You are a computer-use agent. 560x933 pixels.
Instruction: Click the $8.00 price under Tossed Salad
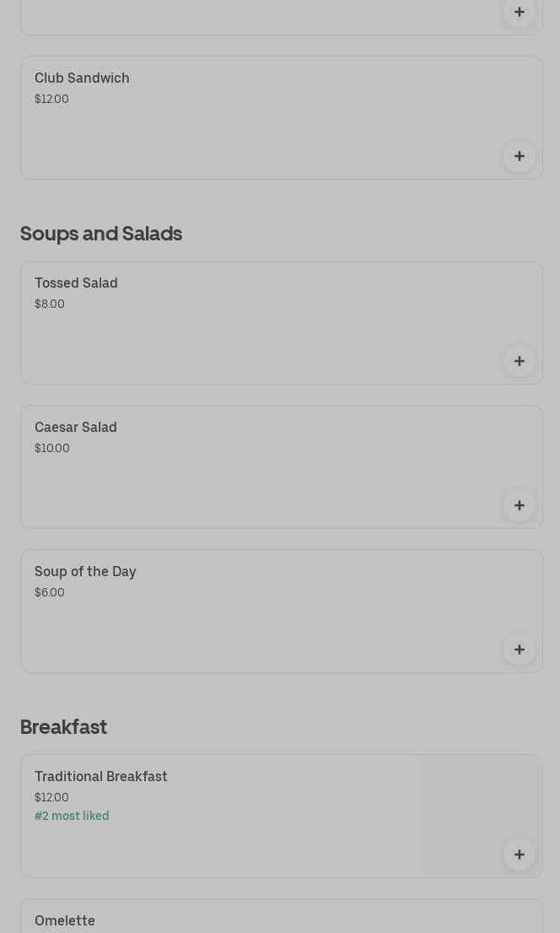50,304
